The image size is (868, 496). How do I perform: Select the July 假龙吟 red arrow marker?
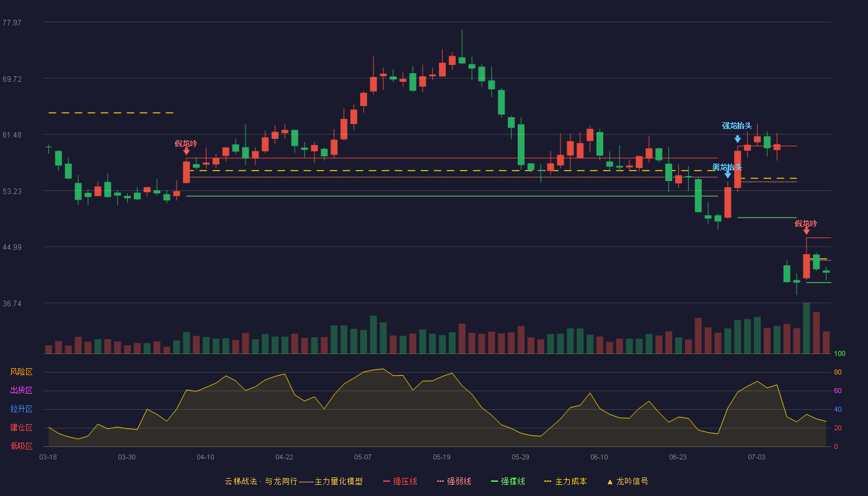pos(806,231)
